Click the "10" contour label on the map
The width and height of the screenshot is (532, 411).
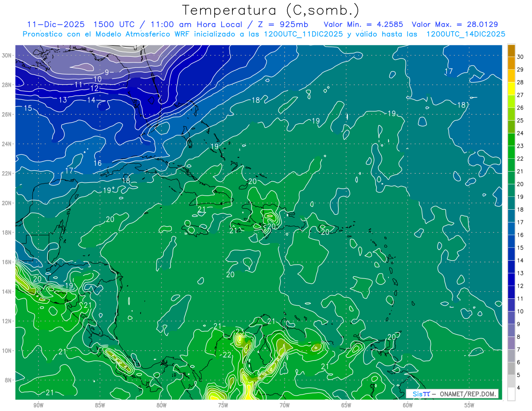pyautogui.click(x=98, y=79)
